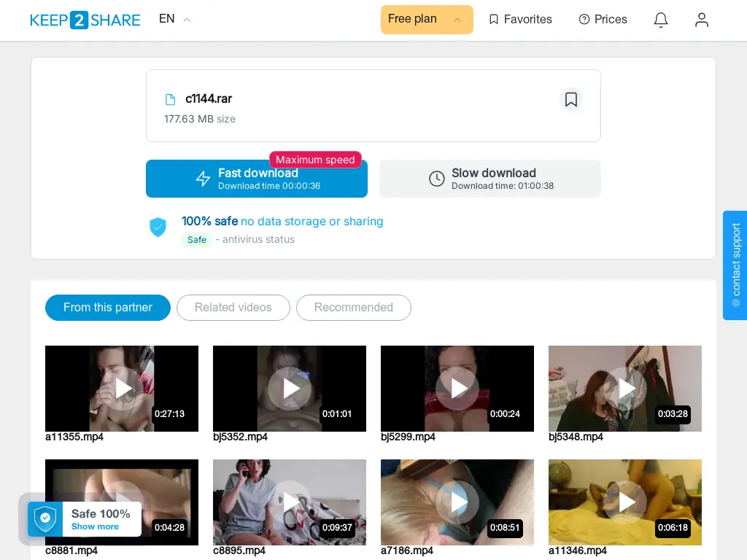This screenshot has width=747, height=560.
Task: Click the 0:08:51 duration badge
Action: click(x=505, y=528)
